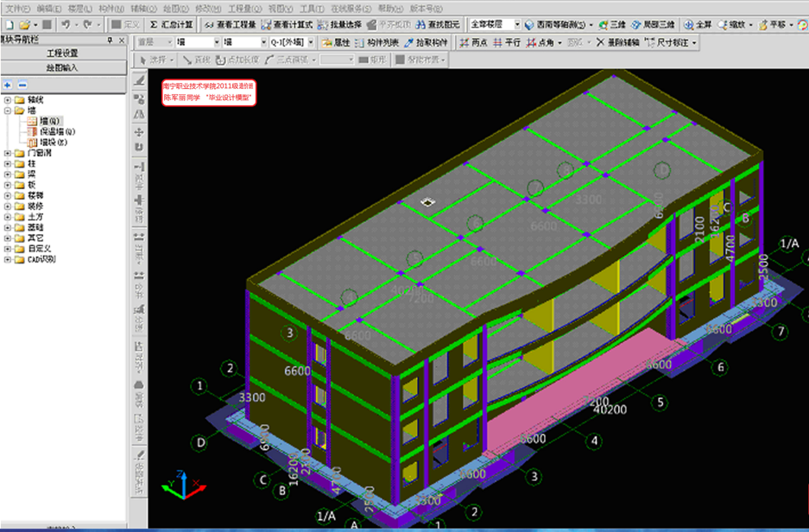
Task: Click the 汇总计算 summary calculation button
Action: 171,24
